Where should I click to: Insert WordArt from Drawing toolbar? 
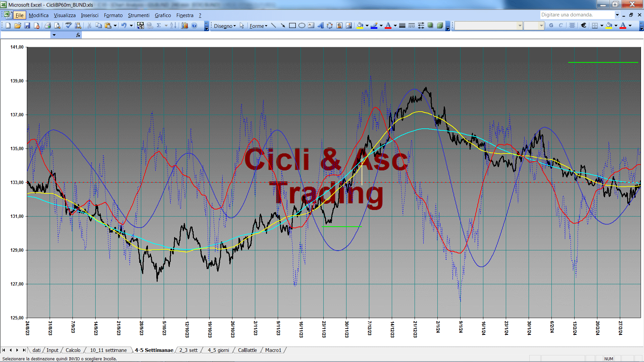point(321,25)
